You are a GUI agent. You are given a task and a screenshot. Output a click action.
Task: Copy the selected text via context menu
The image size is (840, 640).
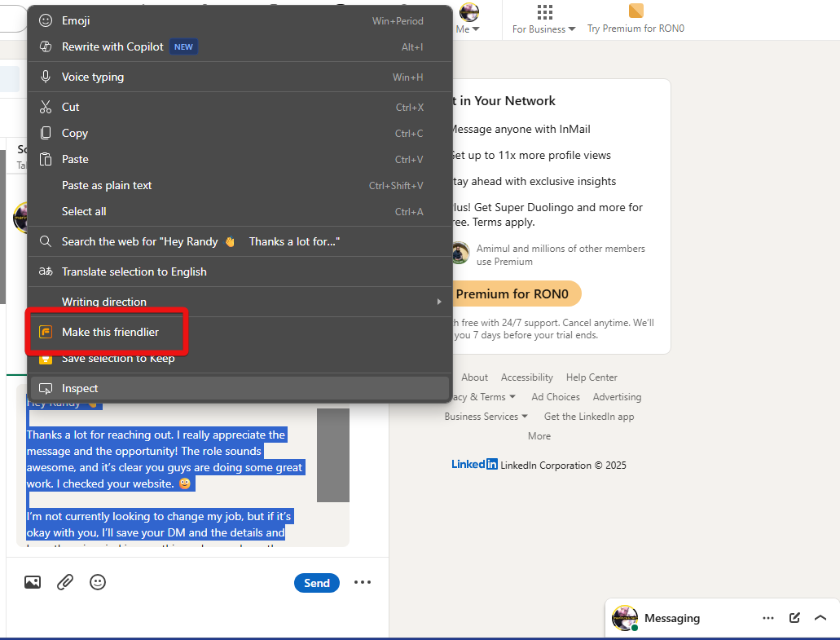240,134
